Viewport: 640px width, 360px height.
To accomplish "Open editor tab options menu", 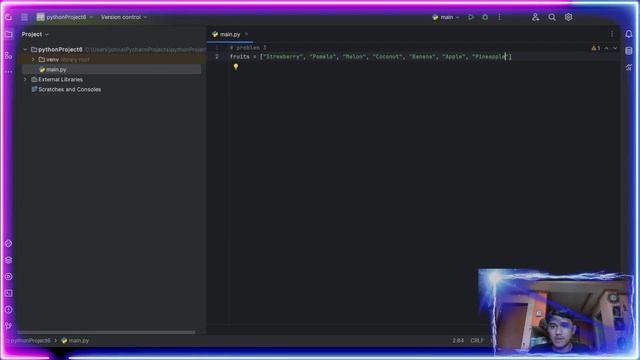I will tap(611, 34).
